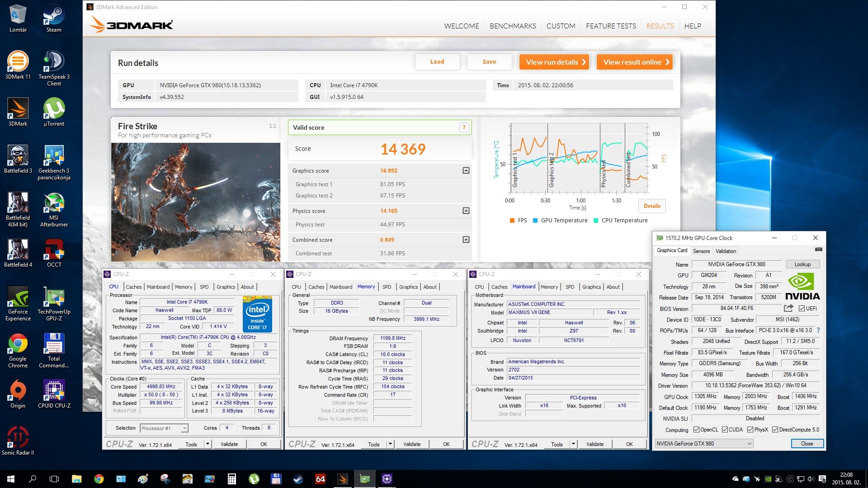Open the Sensors tab in GPU-Z
The width and height of the screenshot is (868, 488).
(x=701, y=251)
